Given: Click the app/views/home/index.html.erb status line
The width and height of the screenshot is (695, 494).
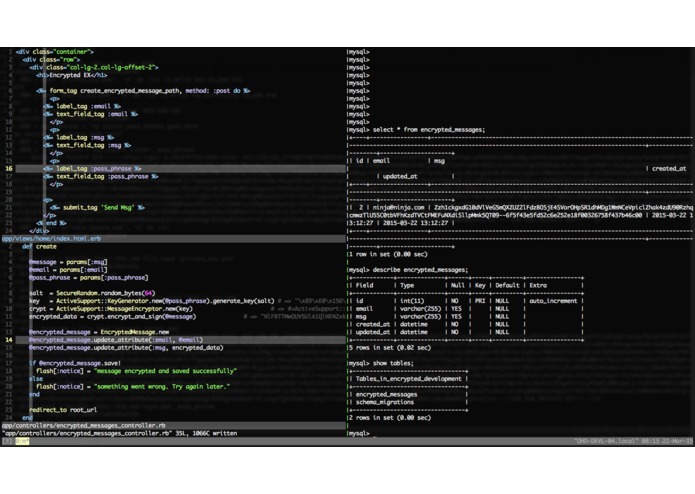Looking at the screenshot, I should click(x=173, y=238).
